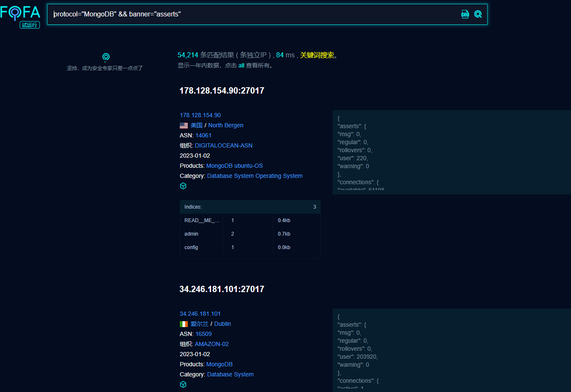The image size is (571, 392).
Task: Click the 0.7kb size value
Action: coord(284,234)
